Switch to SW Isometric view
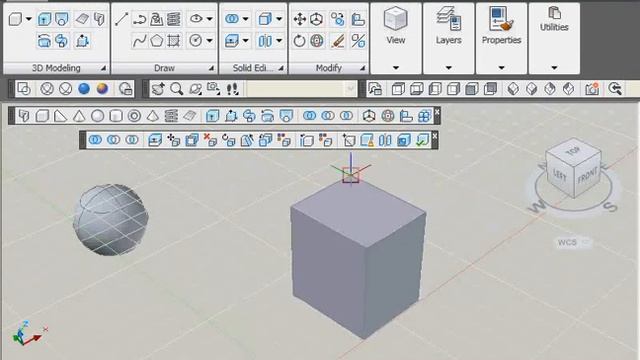The width and height of the screenshot is (640, 360). tap(513, 89)
